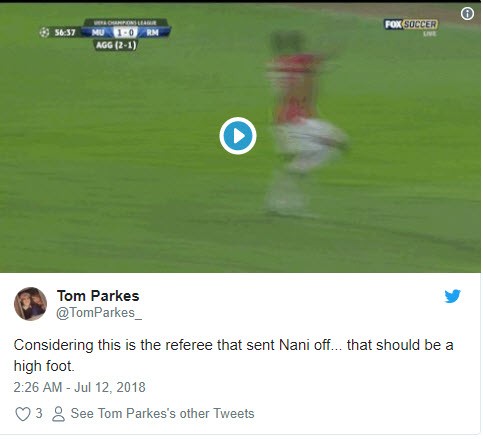Viewport: 483px width, 439px height.
Task: Follow the See Tom Parkes's other Tweets link
Action: point(162,413)
